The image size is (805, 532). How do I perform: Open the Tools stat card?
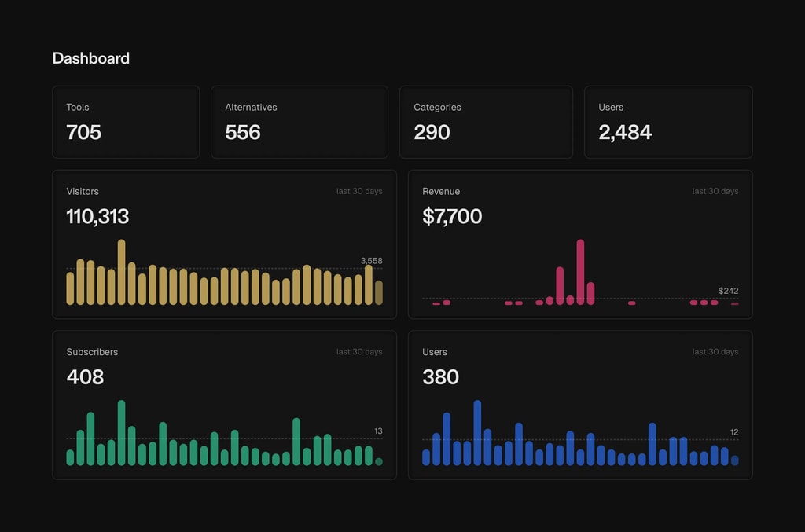(126, 122)
